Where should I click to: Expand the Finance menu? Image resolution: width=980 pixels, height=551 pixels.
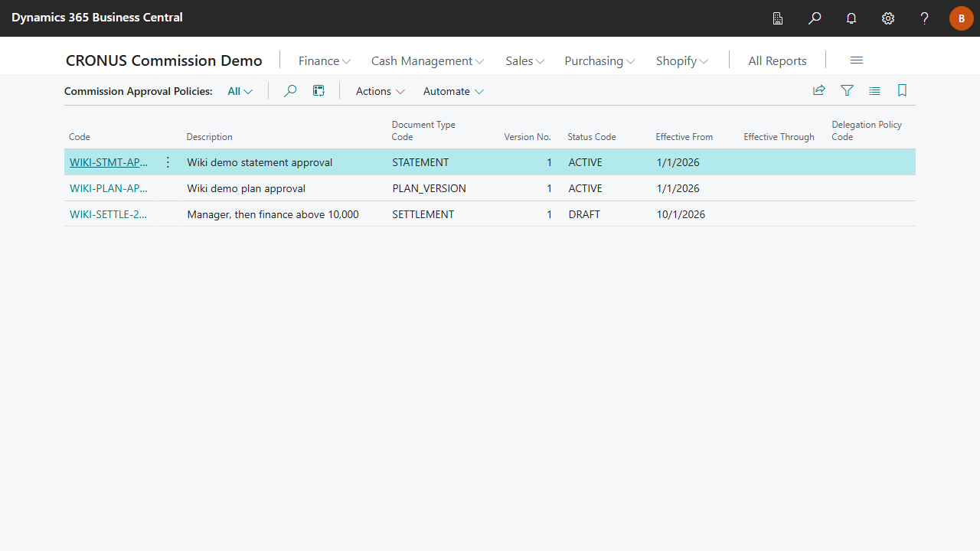coord(325,60)
